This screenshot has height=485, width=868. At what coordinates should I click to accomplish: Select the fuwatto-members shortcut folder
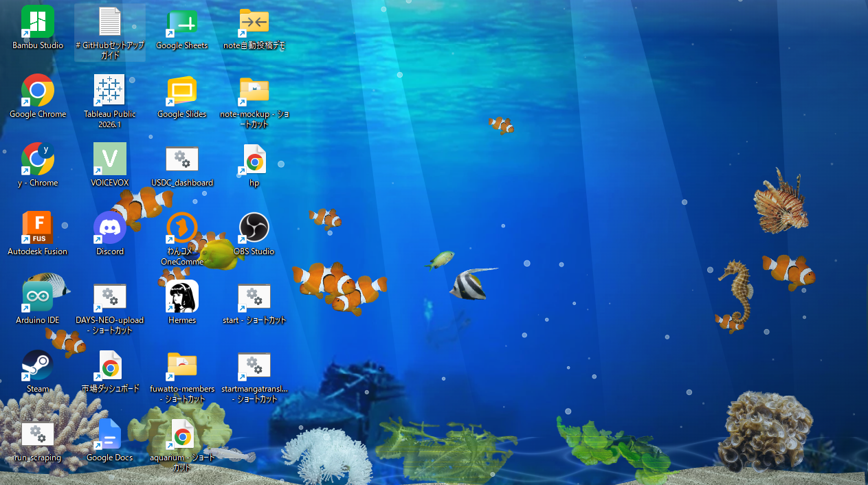182,365
